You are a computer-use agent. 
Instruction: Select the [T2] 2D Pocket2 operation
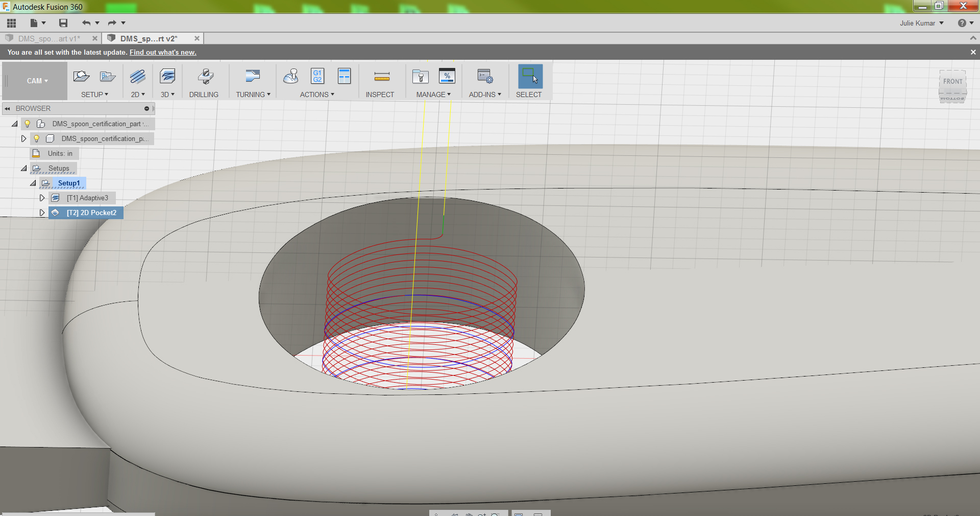pos(91,213)
